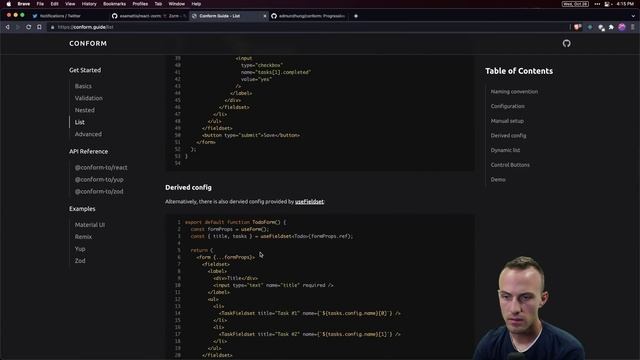Viewport: 640px width, 360px height.
Task: Open the GitHub icon in Conform header
Action: point(566,43)
